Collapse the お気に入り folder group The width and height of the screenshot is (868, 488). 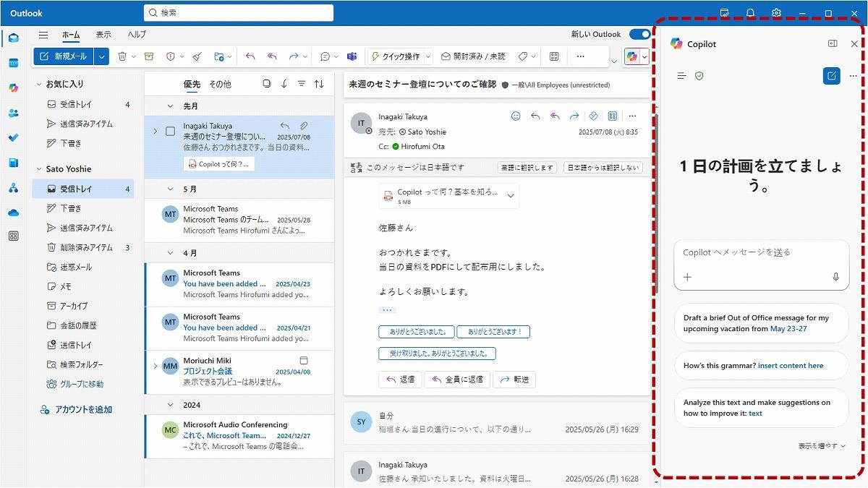point(39,85)
